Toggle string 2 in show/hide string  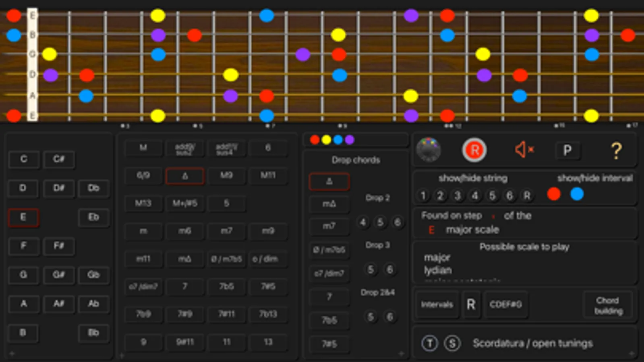click(440, 195)
